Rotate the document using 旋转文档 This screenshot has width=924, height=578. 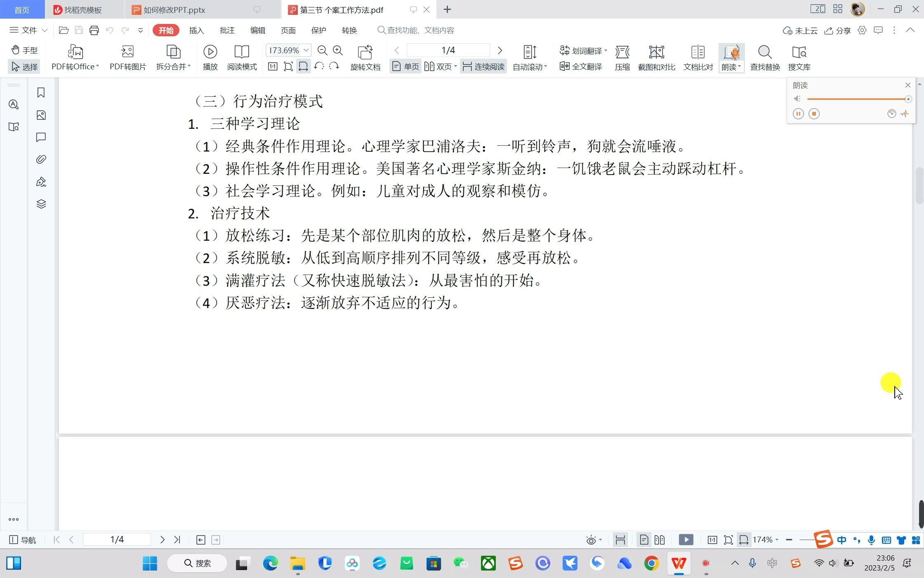click(x=365, y=58)
